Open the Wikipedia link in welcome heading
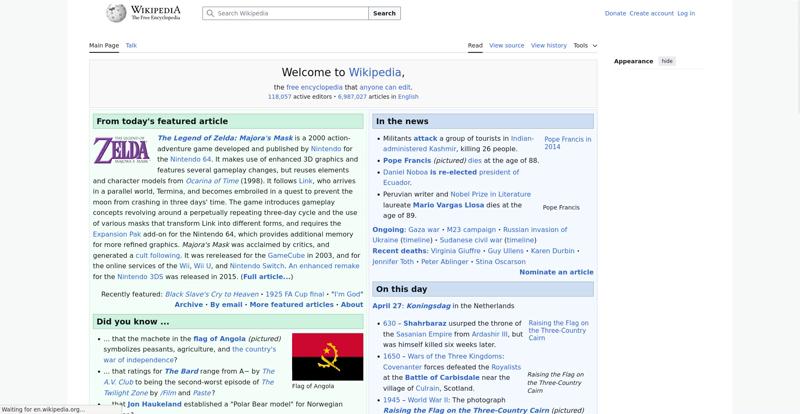 pyautogui.click(x=375, y=72)
